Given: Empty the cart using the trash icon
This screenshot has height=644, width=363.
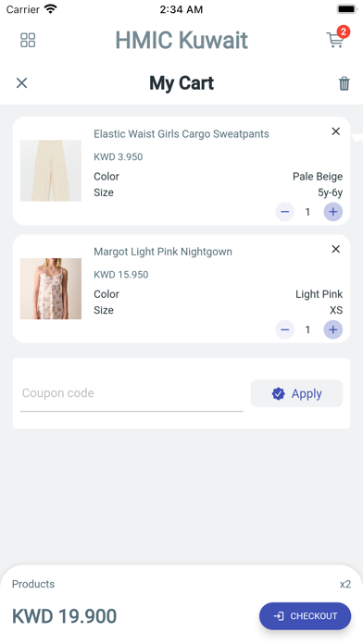Looking at the screenshot, I should coord(344,83).
